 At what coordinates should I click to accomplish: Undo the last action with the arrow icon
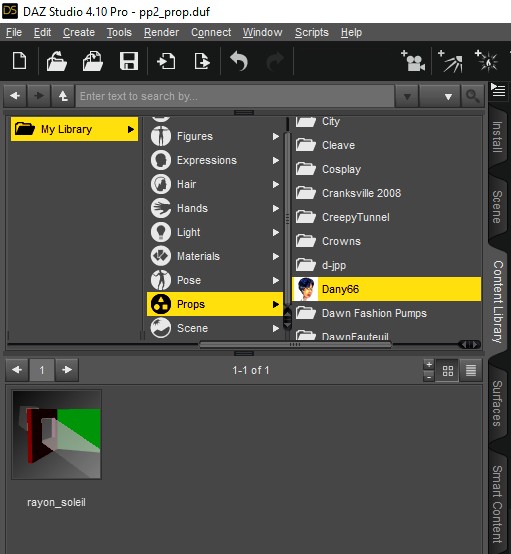point(239,61)
